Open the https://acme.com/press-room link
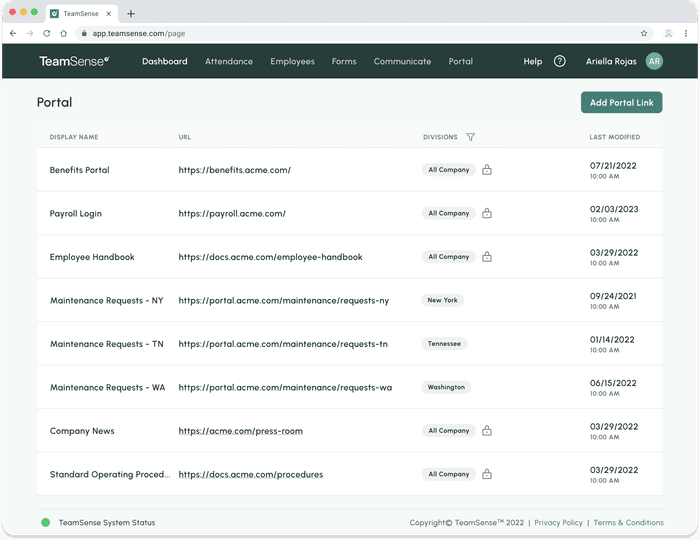 click(241, 431)
